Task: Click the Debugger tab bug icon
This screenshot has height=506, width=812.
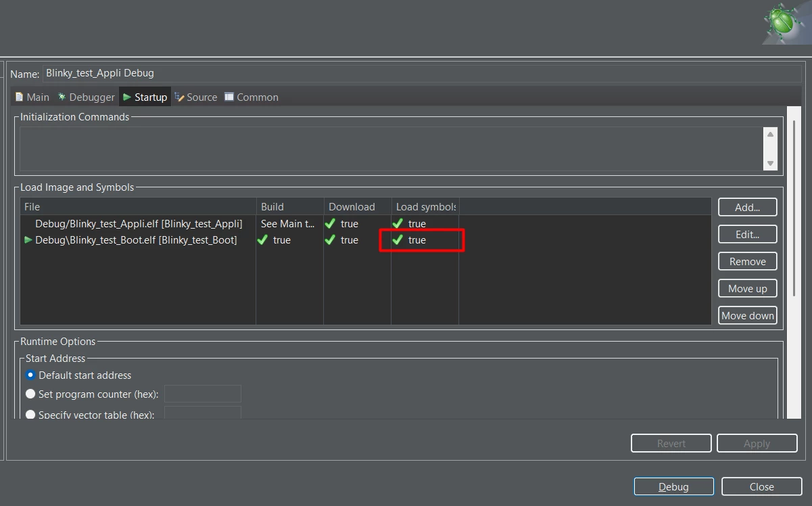Action: 62,97
